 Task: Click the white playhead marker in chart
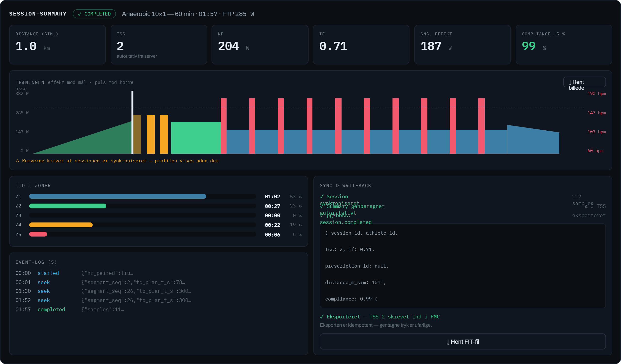pyautogui.click(x=132, y=122)
